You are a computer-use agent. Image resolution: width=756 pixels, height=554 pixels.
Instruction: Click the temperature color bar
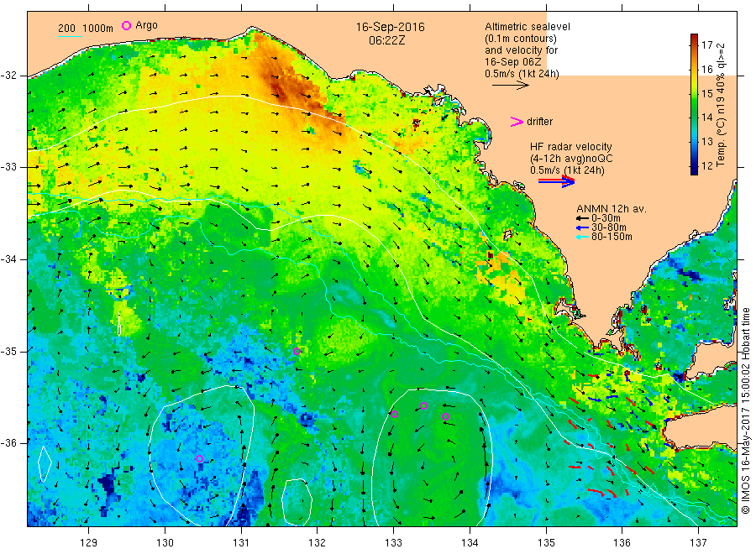tap(694, 104)
